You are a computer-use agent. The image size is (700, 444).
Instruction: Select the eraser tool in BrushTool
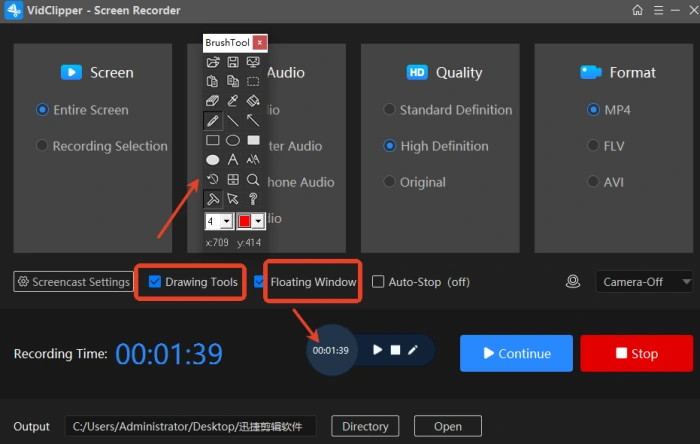(212, 101)
